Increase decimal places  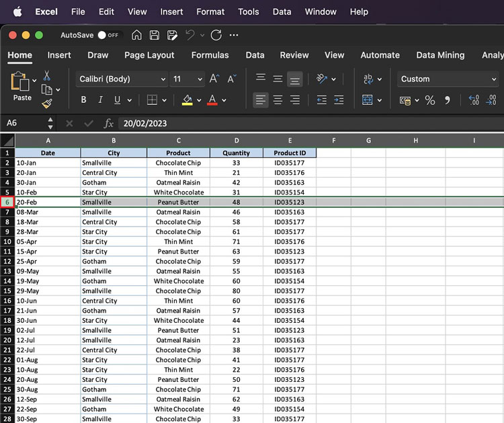(x=474, y=100)
